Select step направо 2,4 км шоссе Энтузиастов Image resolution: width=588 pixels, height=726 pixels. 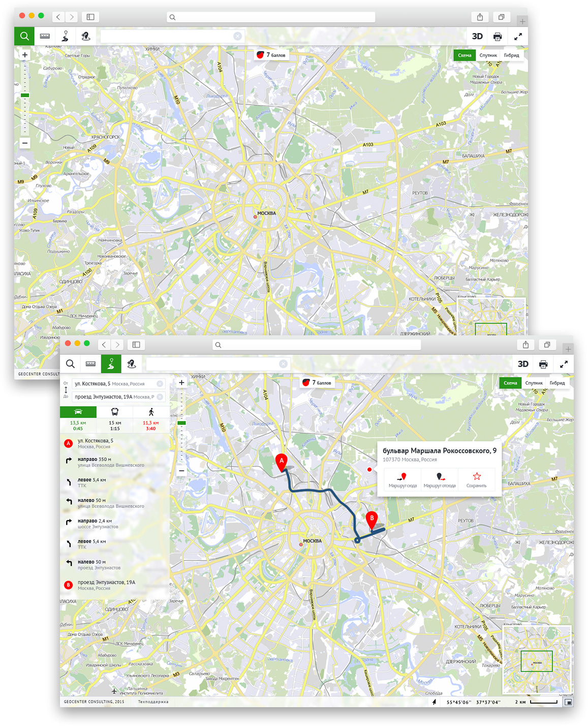(x=114, y=523)
